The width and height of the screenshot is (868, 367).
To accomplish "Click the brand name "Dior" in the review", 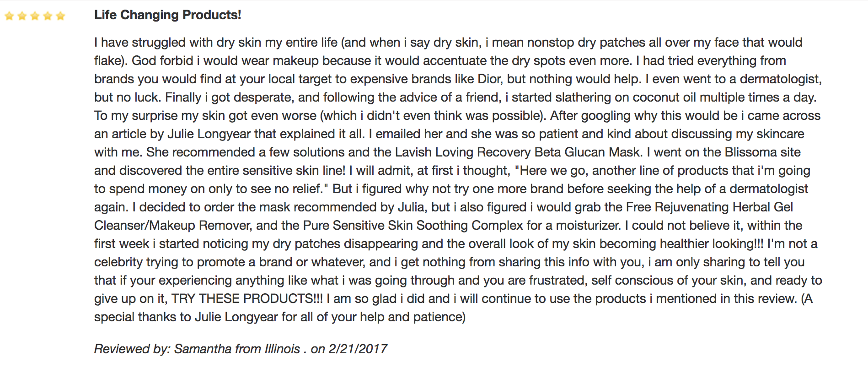I will 490,79.
